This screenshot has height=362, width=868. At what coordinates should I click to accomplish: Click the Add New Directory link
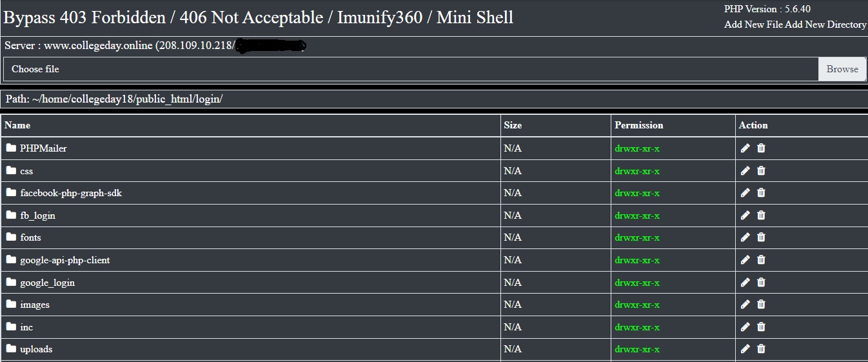[x=825, y=25]
